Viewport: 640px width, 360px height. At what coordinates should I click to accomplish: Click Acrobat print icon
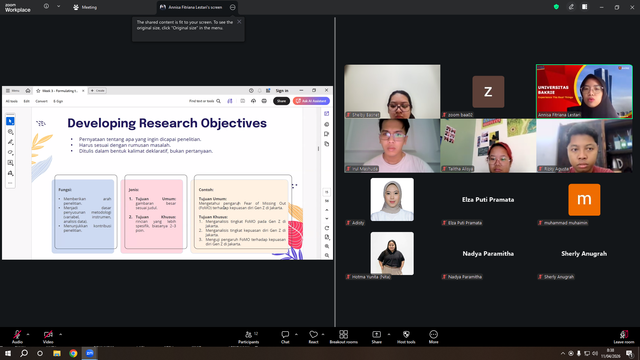tap(264, 101)
